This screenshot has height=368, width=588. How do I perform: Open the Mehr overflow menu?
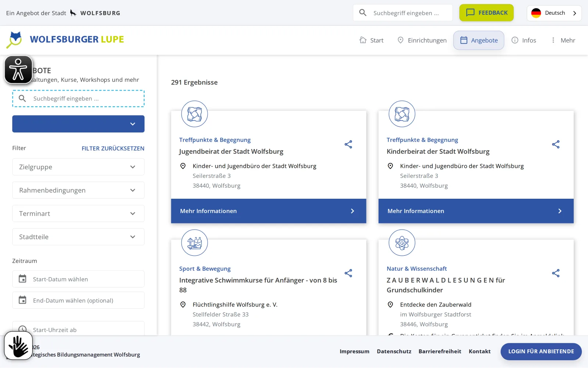563,40
